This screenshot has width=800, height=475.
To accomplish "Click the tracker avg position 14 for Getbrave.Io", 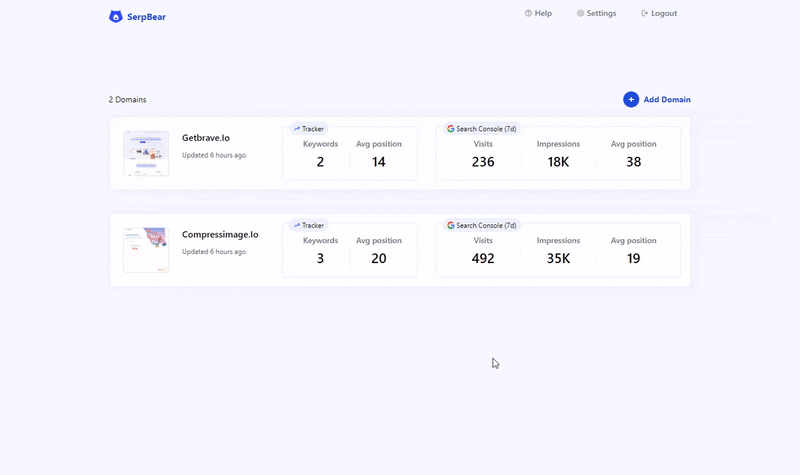I will click(x=379, y=162).
